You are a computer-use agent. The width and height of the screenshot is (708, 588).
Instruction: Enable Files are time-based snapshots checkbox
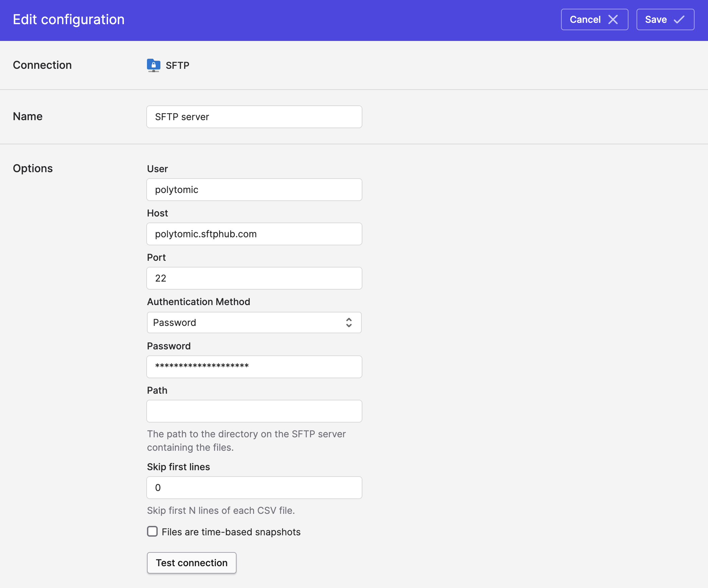(x=152, y=531)
